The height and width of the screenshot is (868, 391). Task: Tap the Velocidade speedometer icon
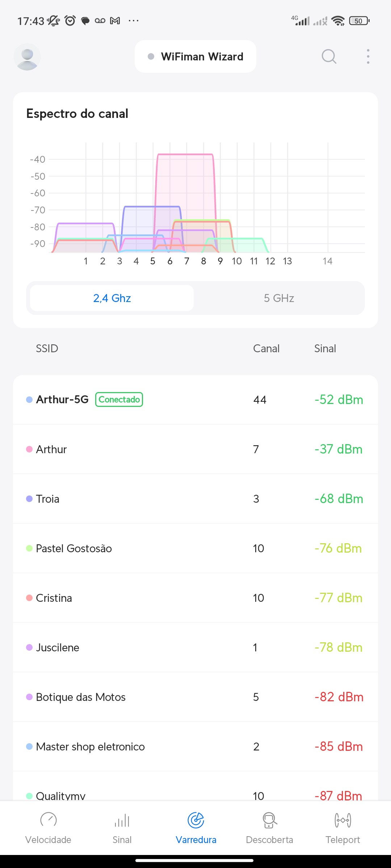click(x=48, y=820)
